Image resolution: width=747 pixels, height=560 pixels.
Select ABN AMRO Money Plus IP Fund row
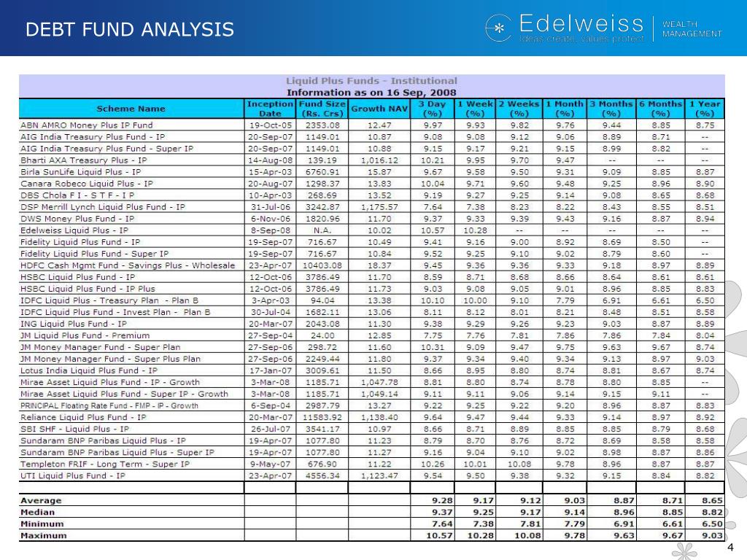click(371, 125)
